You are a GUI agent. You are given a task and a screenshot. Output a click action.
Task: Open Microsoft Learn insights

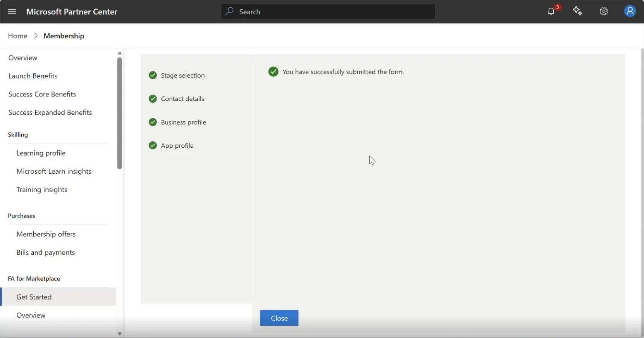54,171
